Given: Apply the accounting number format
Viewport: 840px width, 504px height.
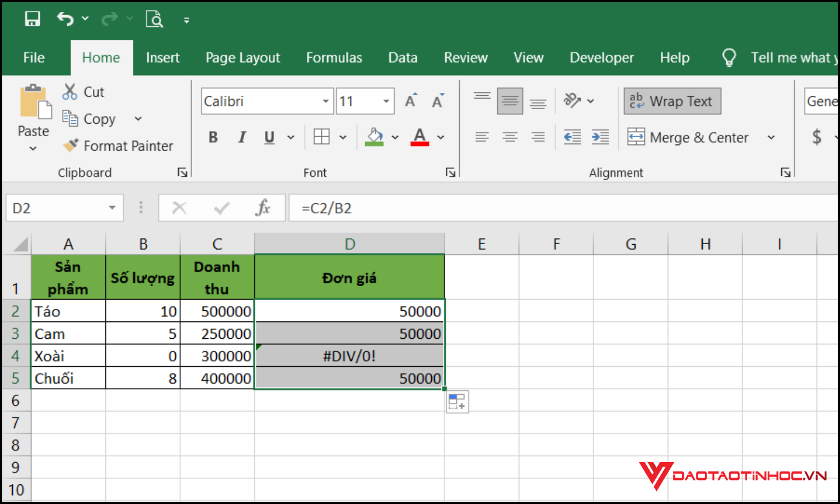Looking at the screenshot, I should [816, 137].
